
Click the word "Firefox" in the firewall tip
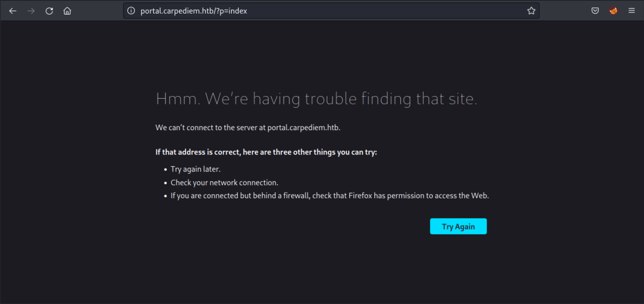(360, 195)
